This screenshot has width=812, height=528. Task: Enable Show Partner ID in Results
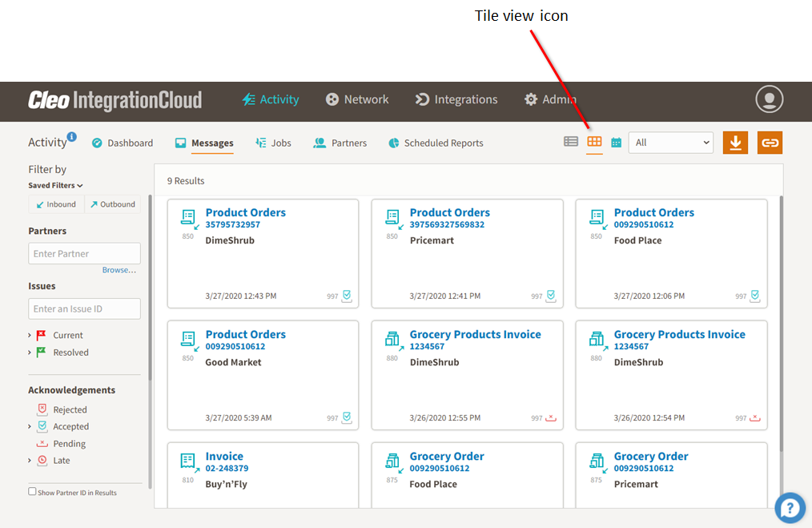click(32, 492)
